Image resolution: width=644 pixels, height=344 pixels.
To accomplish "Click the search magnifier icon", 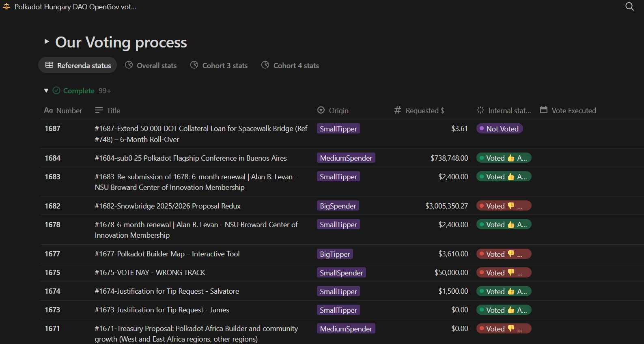I will pyautogui.click(x=629, y=6).
